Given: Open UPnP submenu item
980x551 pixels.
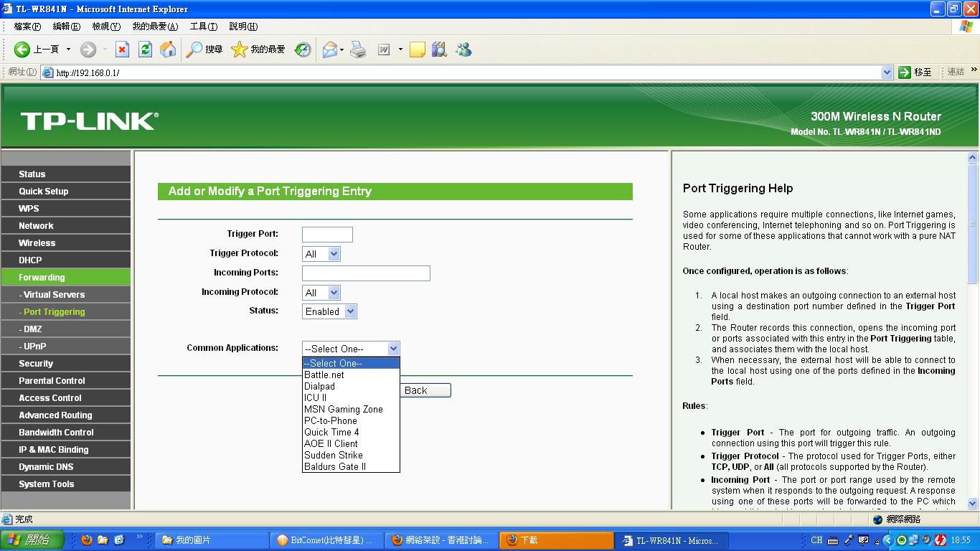Looking at the screenshot, I should click(65, 346).
